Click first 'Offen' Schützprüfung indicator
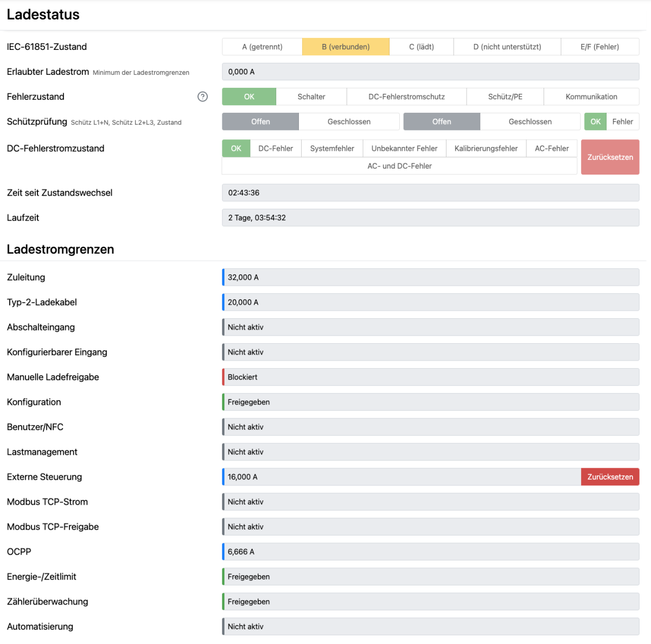Image resolution: width=651 pixels, height=644 pixels. click(x=260, y=121)
